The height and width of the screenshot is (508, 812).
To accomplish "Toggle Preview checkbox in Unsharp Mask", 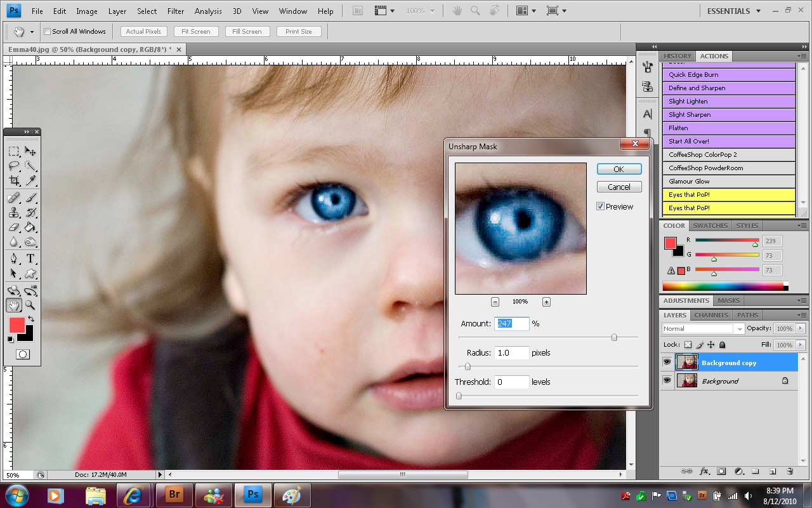I will pos(600,206).
